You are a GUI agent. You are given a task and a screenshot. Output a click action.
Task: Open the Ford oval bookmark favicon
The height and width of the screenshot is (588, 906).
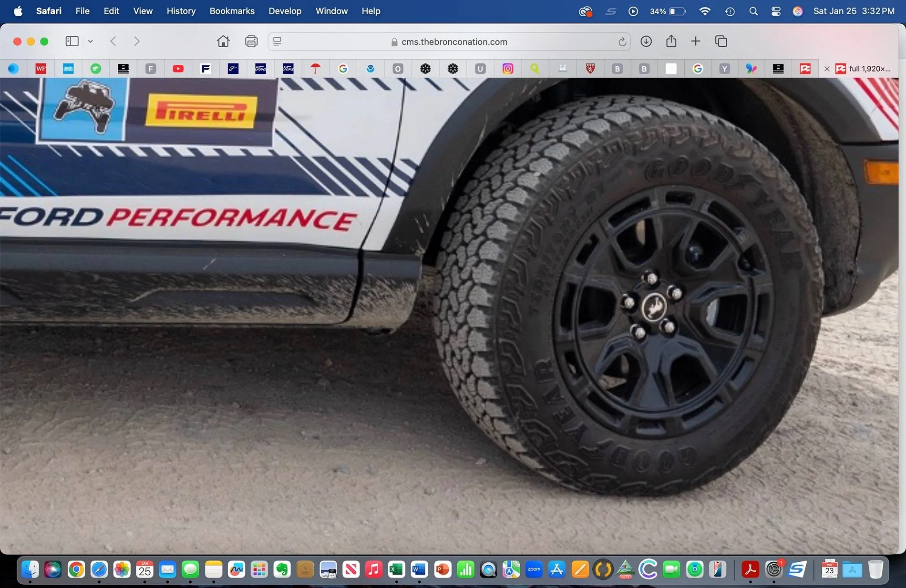(x=261, y=69)
